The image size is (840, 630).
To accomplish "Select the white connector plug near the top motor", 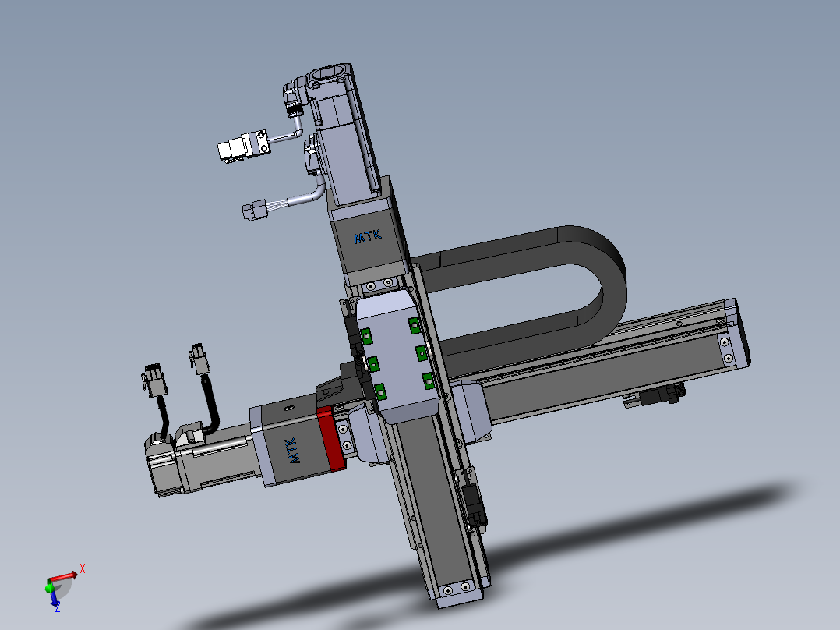I will pos(242,147).
